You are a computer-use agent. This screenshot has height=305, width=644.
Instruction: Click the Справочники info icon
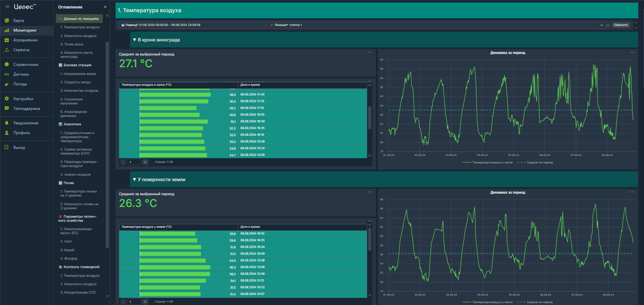pyautogui.click(x=7, y=65)
